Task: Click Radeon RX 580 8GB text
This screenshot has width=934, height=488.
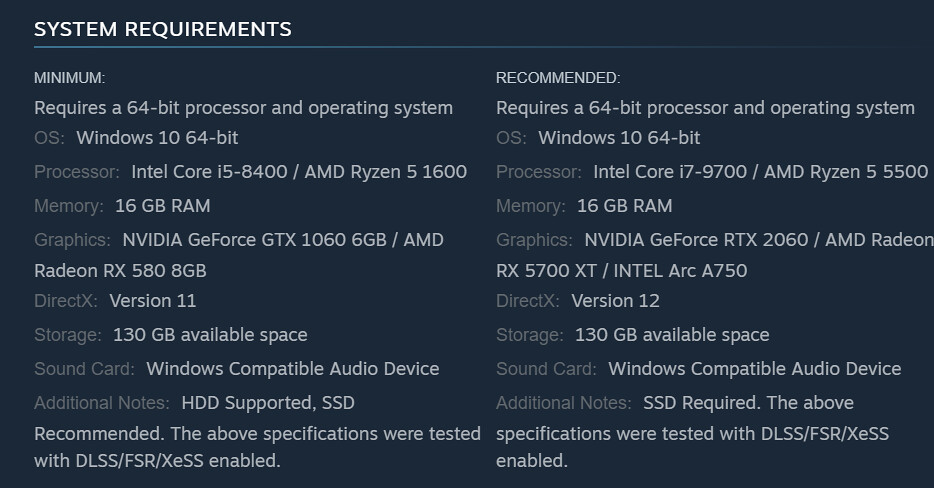Action: (120, 271)
